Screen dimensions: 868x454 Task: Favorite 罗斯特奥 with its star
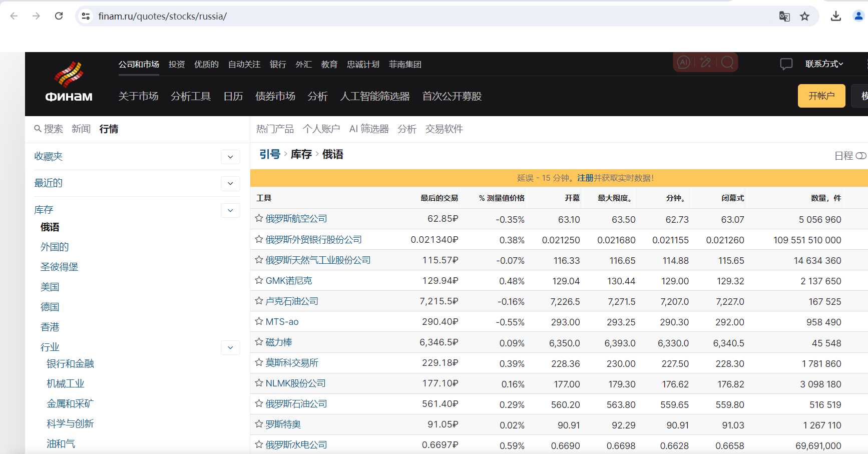tap(259, 424)
